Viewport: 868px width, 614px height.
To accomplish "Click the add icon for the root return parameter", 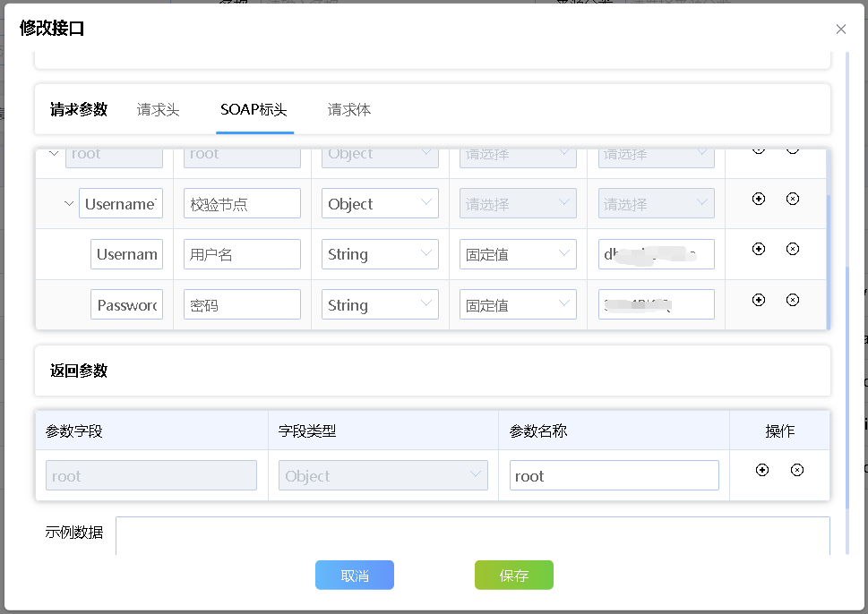I will 761,469.
